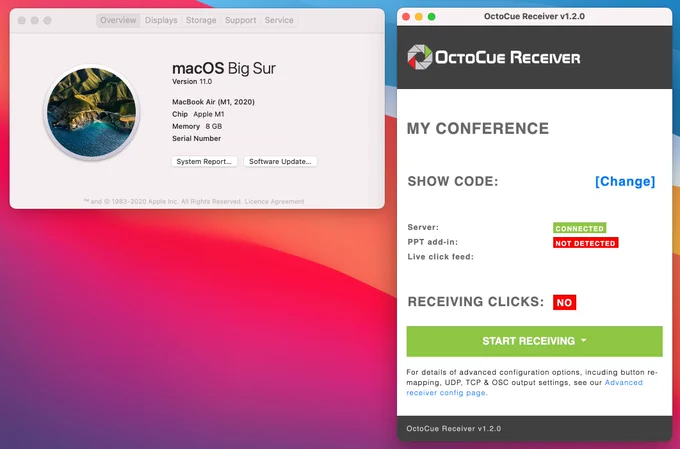The height and width of the screenshot is (449, 680).
Task: Click the SHOW CODE: label
Action: coord(453,181)
